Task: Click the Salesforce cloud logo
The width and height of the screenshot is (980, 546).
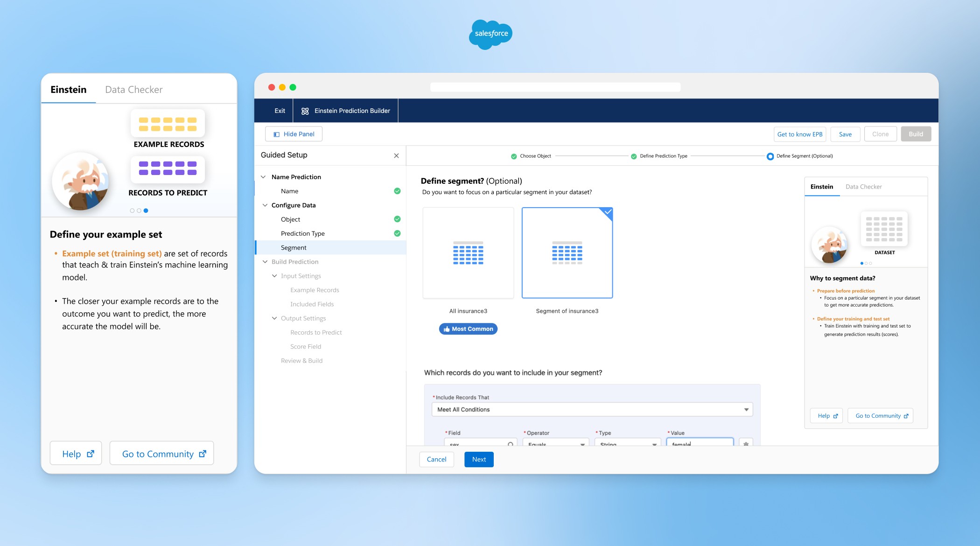Action: point(490,34)
